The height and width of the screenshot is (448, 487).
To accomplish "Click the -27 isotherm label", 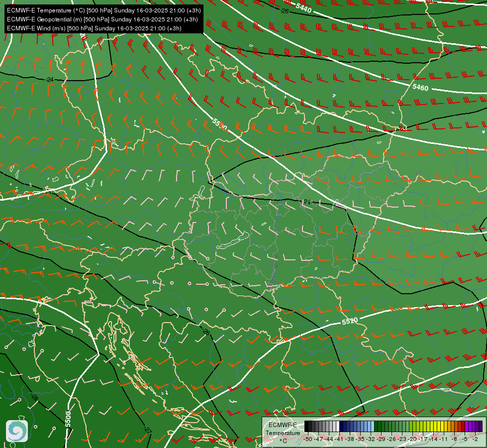I will 148,430.
